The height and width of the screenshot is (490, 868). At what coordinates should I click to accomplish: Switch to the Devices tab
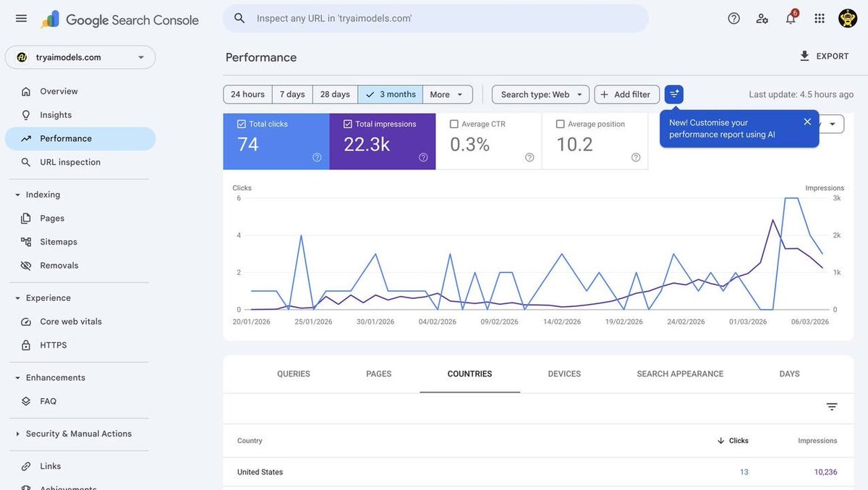click(564, 374)
